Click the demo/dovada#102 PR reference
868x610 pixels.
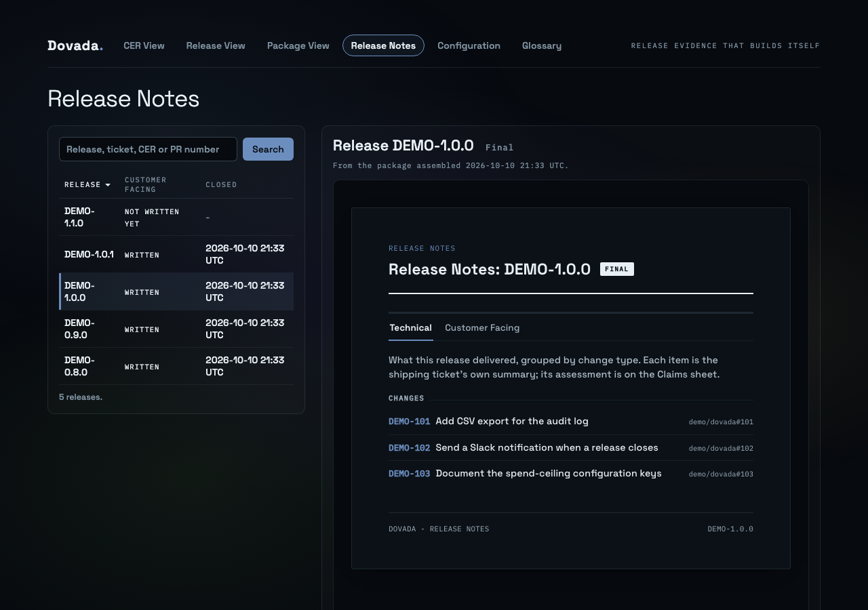point(721,448)
